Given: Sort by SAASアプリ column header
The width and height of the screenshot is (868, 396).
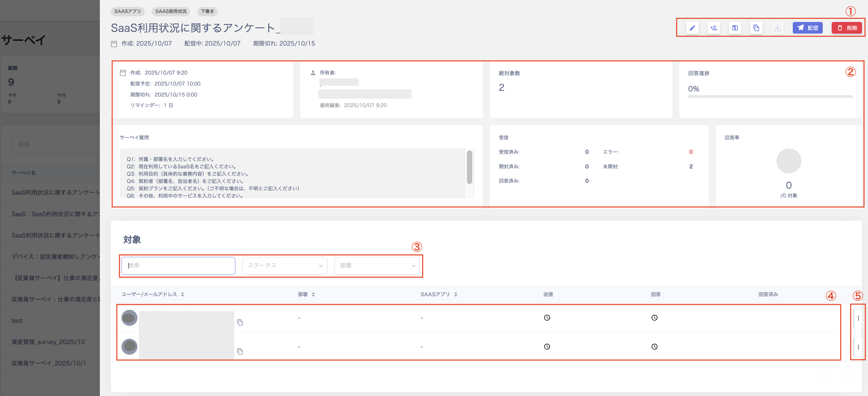Looking at the screenshot, I should [x=456, y=295].
